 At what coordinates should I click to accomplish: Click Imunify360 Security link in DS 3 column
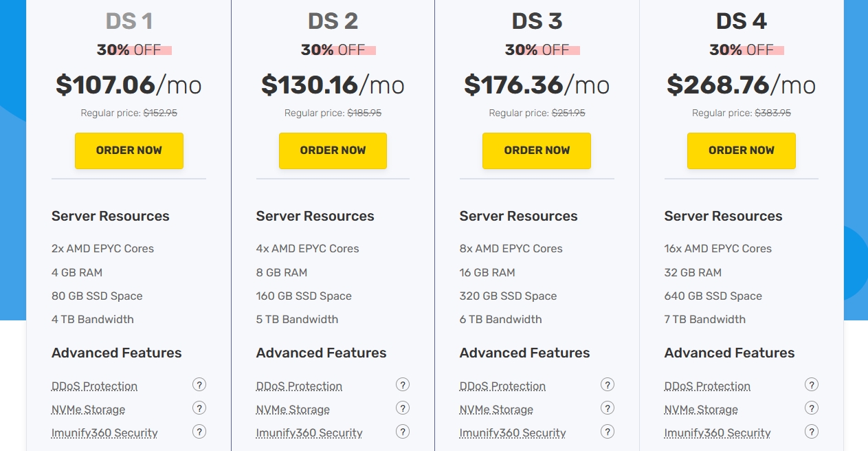(x=513, y=433)
